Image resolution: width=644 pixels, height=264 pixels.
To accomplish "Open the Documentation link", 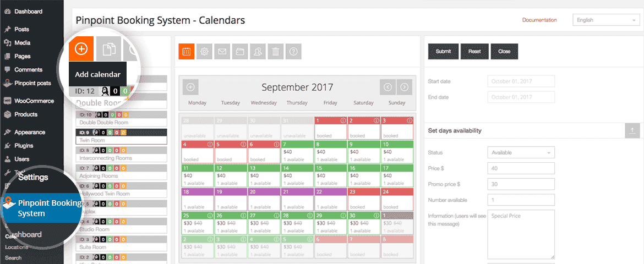I will point(539,20).
